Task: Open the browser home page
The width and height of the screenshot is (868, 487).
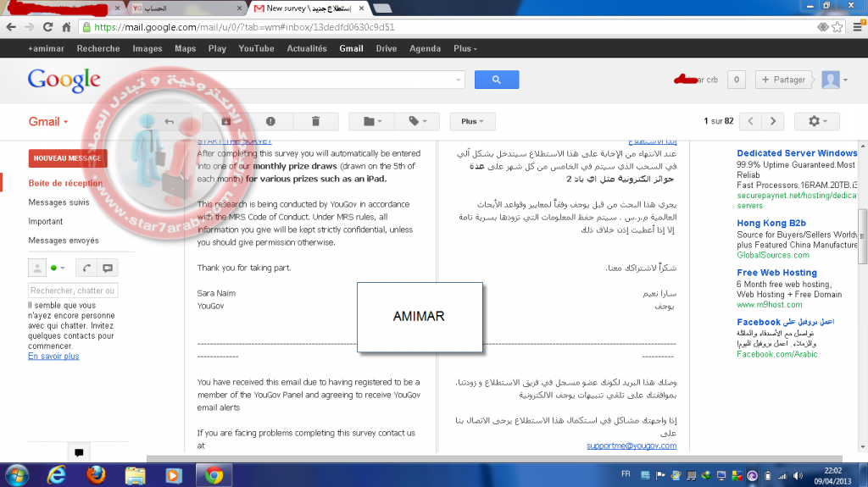Action: click(x=66, y=27)
